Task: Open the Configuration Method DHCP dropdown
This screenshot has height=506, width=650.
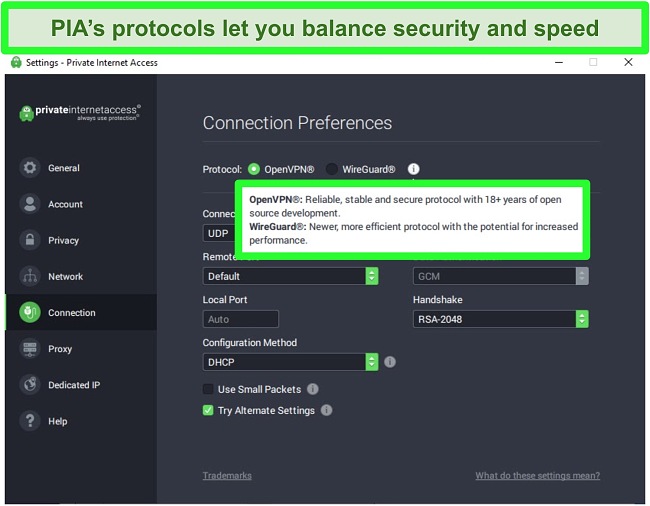Action: pos(291,362)
